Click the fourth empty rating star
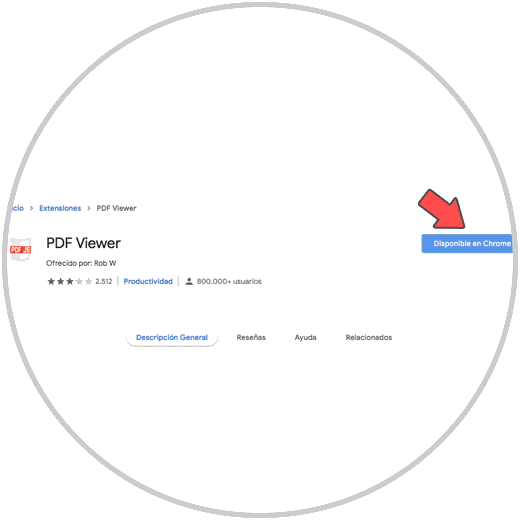This screenshot has width=520, height=520. (x=79, y=281)
